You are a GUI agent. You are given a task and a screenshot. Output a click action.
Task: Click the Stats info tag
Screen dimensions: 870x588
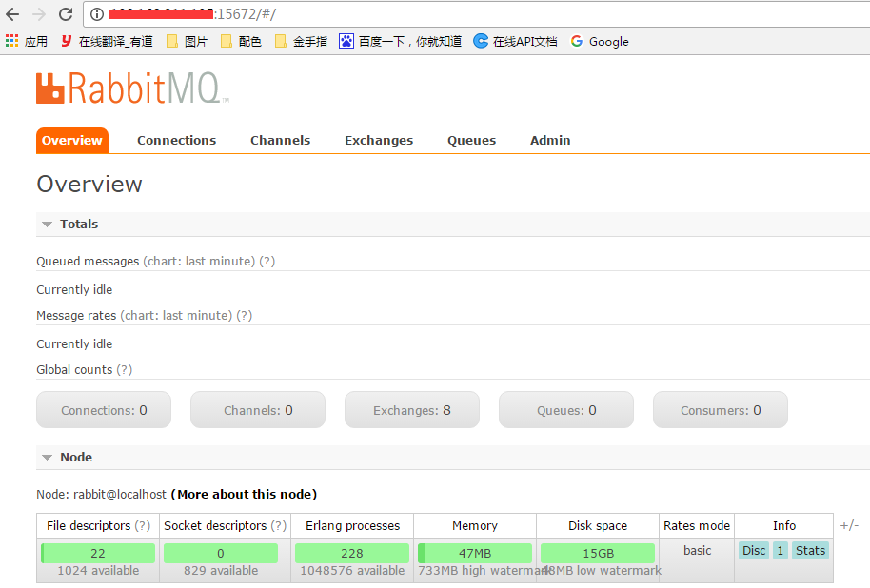pyautogui.click(x=810, y=550)
